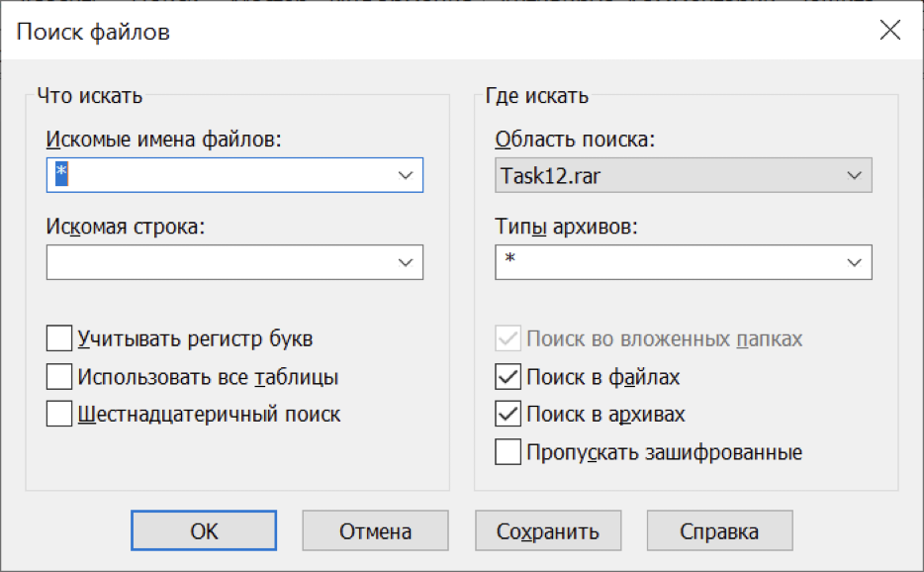924x572 pixels.
Task: Close the Поиск файлов dialog window
Action: (x=889, y=30)
